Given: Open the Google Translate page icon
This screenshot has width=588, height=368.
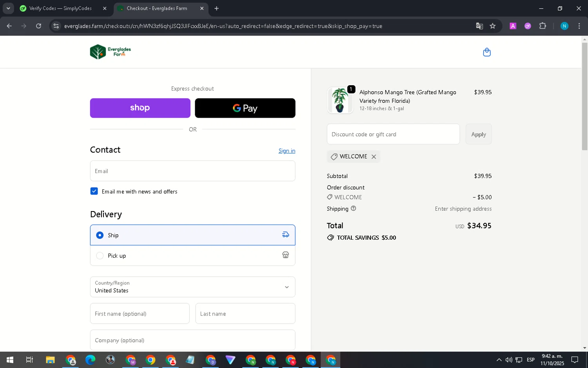Looking at the screenshot, I should (x=479, y=26).
